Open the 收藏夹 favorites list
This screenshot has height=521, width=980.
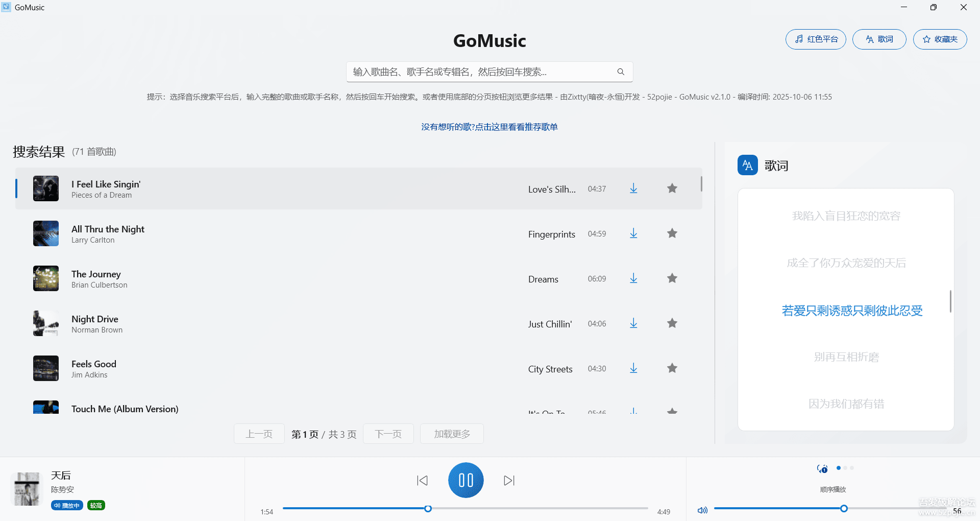[940, 39]
